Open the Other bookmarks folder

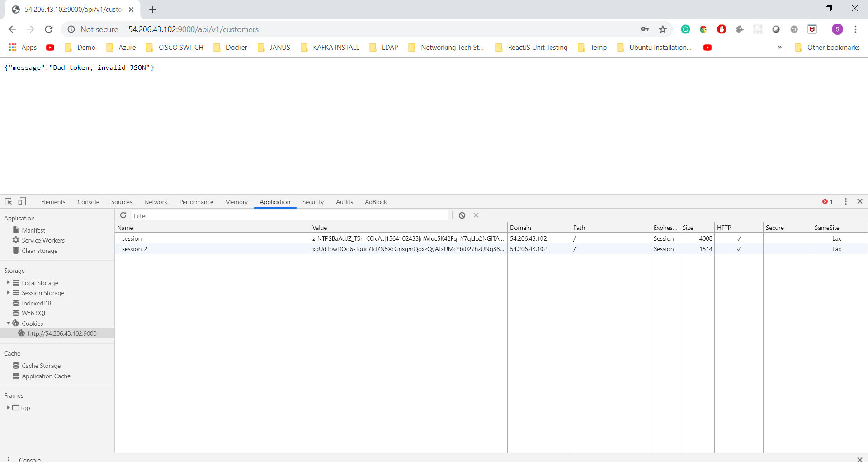827,48
